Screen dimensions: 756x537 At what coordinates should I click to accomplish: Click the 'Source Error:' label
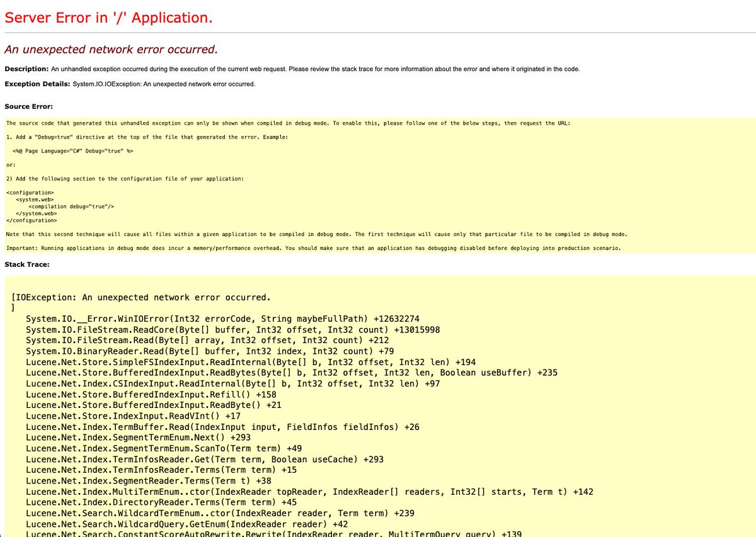28,106
